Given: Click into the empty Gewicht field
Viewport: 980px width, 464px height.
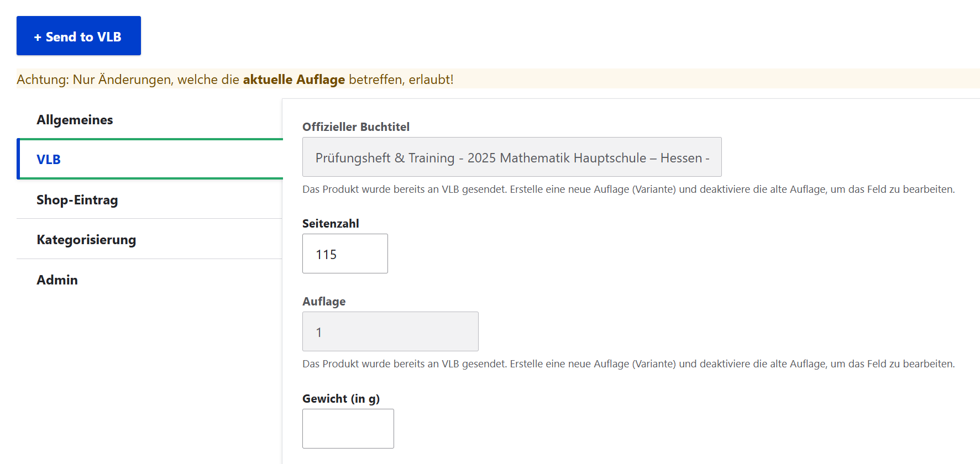Looking at the screenshot, I should click(x=348, y=429).
